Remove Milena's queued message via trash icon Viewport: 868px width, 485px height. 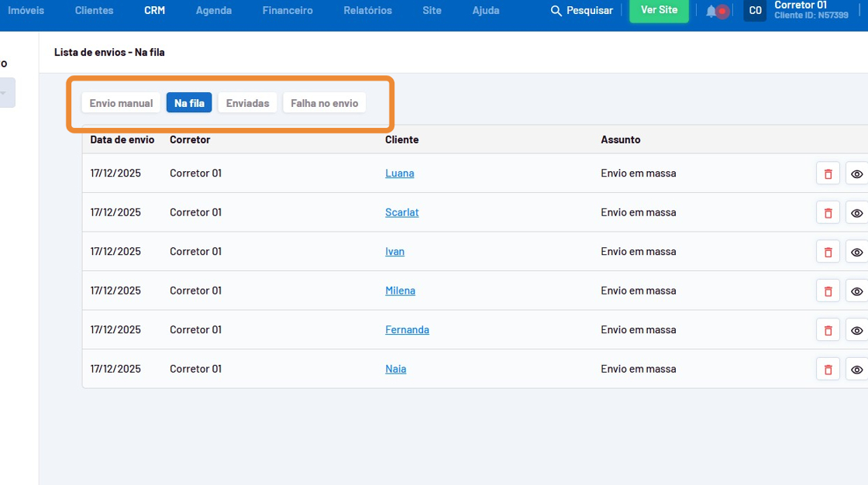[828, 291]
